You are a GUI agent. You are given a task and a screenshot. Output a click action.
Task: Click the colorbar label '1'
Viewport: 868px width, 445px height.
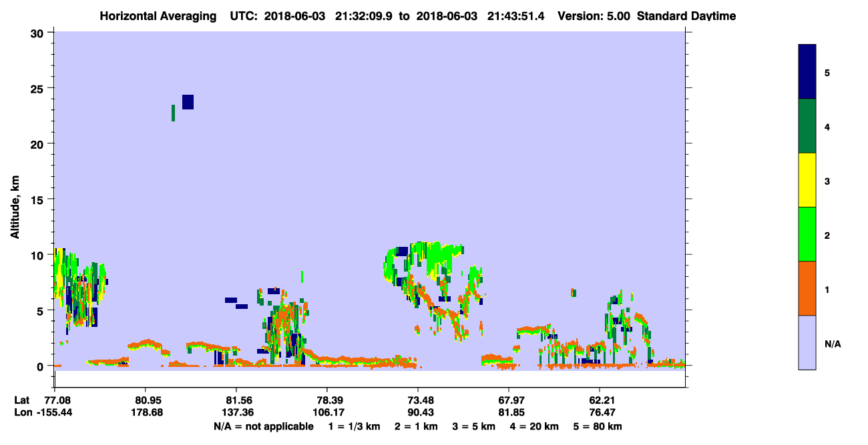(827, 288)
